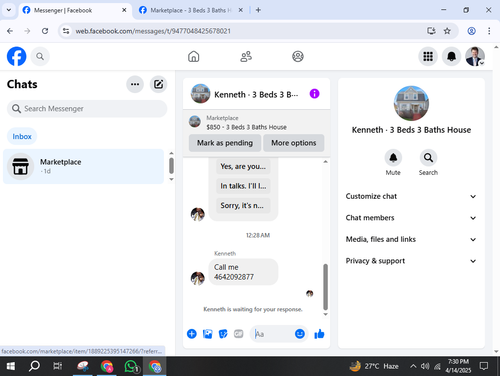
Task: Open Windows taskbar search
Action: 34,366
